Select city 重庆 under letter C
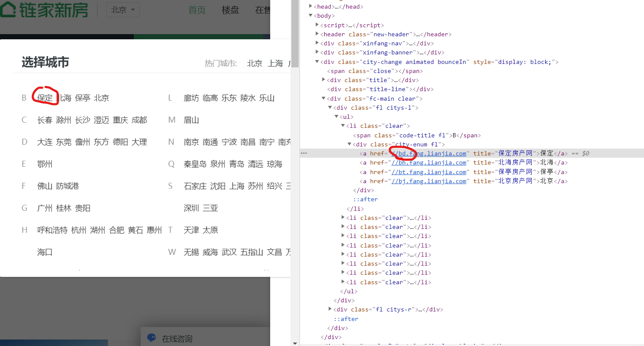The image size is (644, 346). pos(120,120)
